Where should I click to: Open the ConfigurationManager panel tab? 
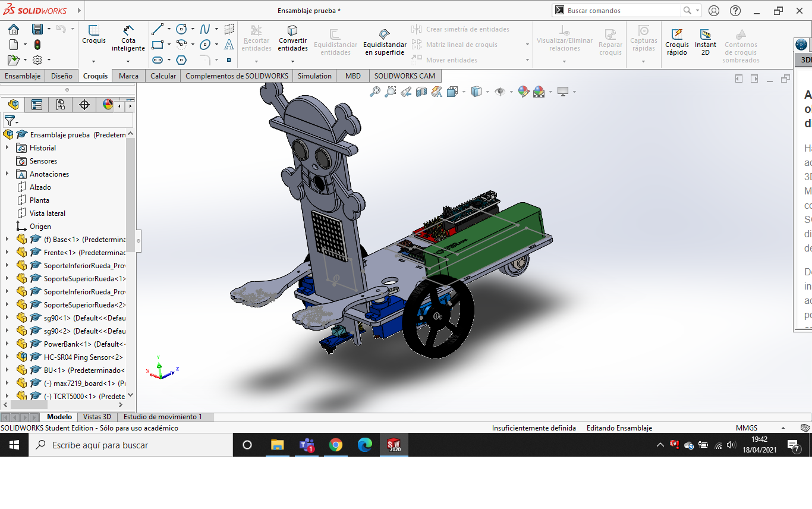point(60,105)
